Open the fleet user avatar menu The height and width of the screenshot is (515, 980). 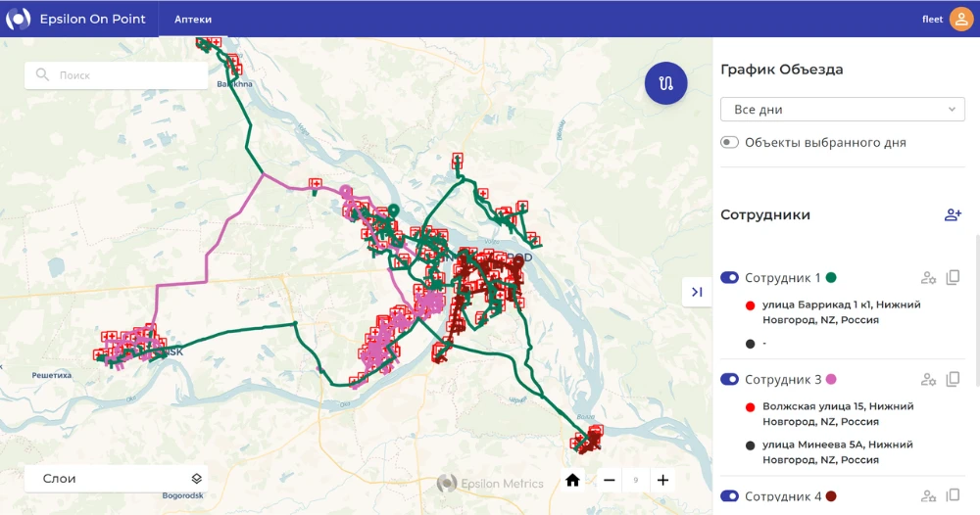(961, 20)
